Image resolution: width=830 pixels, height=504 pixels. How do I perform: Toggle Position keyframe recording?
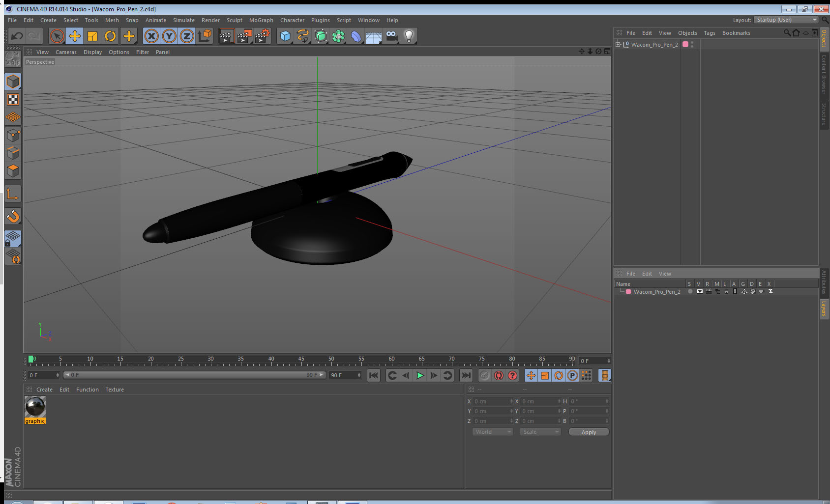click(531, 375)
